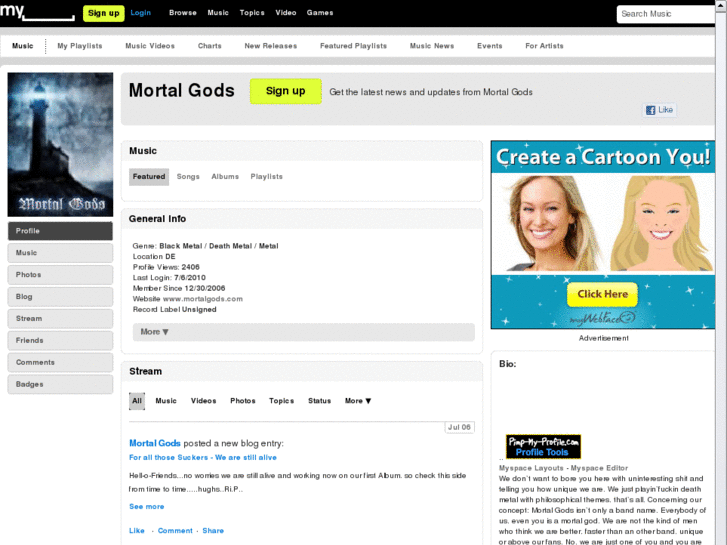727x545 pixels.
Task: Click the Facebook Like icon button
Action: (x=659, y=110)
